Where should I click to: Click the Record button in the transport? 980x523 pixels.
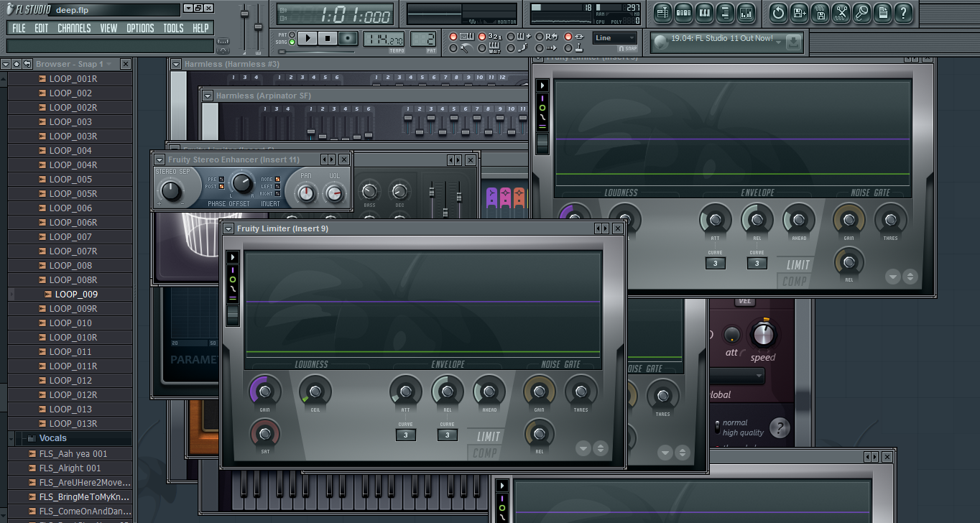click(x=348, y=39)
